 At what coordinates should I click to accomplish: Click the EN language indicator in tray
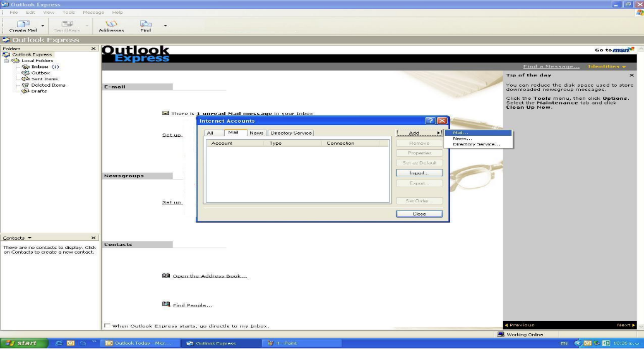(x=564, y=343)
